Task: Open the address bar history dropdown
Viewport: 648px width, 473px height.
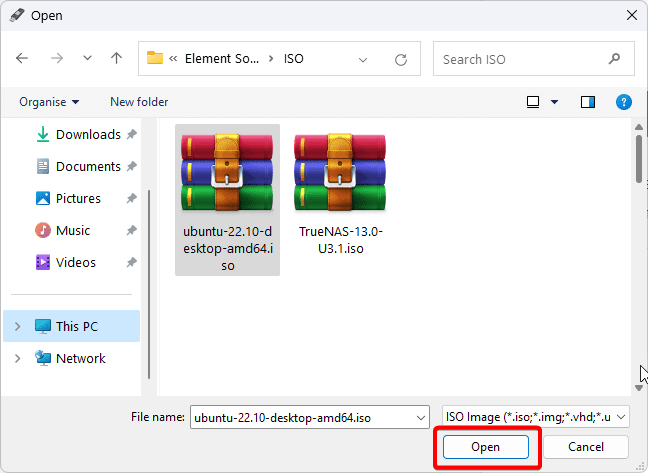Action: [x=363, y=60]
